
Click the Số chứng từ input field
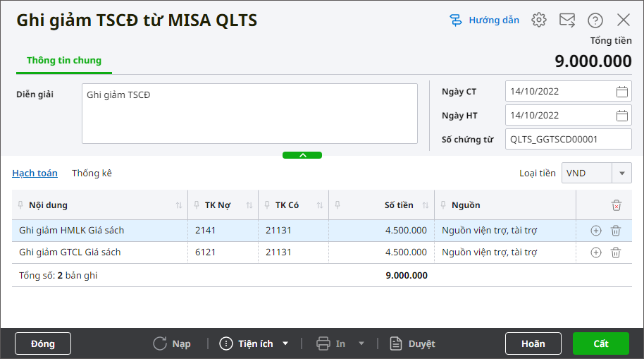(x=568, y=140)
